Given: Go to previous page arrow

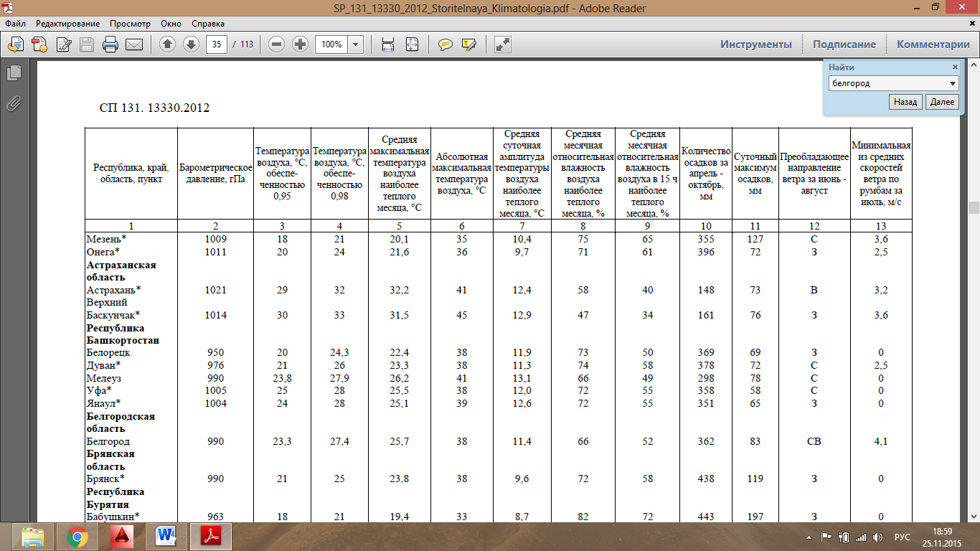Looking at the screenshot, I should coord(167,44).
